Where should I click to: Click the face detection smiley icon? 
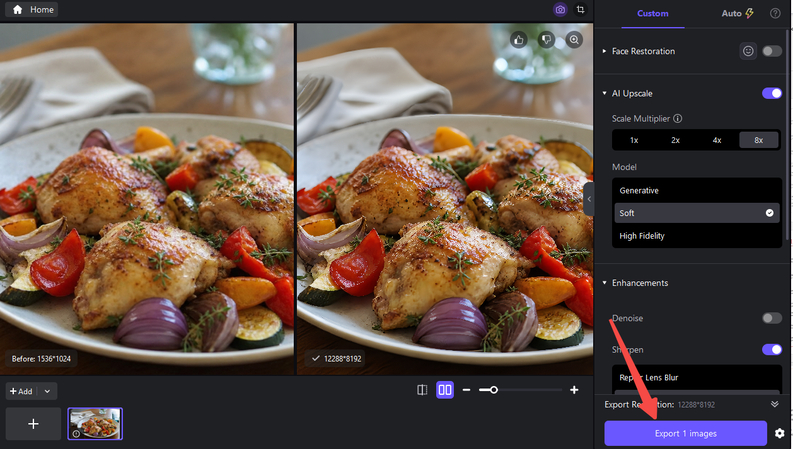(748, 51)
